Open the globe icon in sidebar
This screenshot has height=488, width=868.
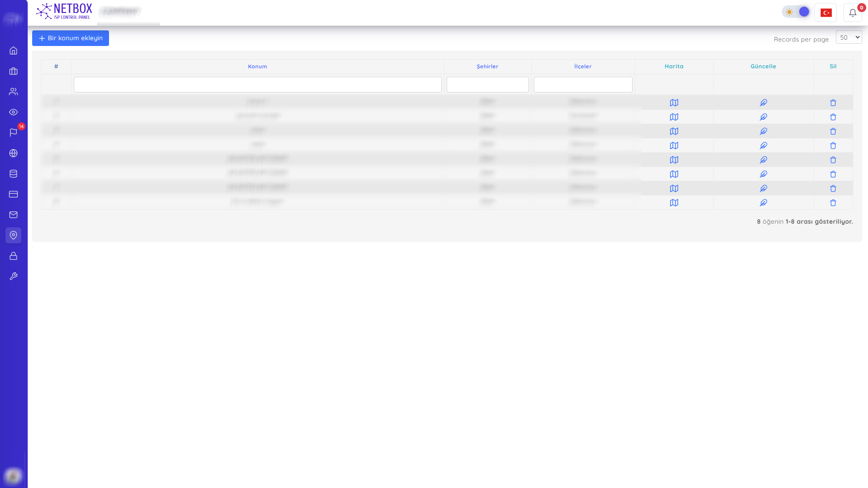pyautogui.click(x=13, y=153)
